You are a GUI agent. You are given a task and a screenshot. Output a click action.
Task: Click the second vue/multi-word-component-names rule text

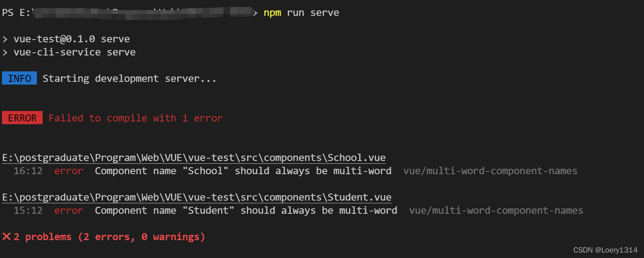tap(496, 211)
